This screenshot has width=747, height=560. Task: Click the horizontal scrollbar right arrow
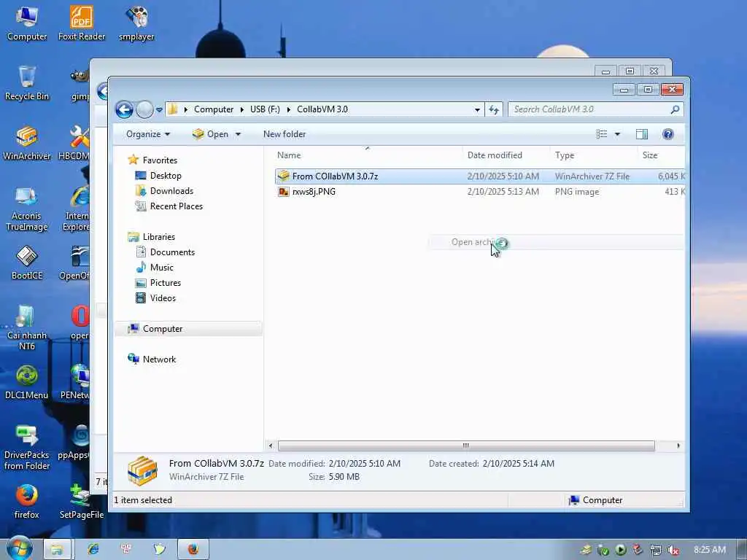(x=678, y=446)
